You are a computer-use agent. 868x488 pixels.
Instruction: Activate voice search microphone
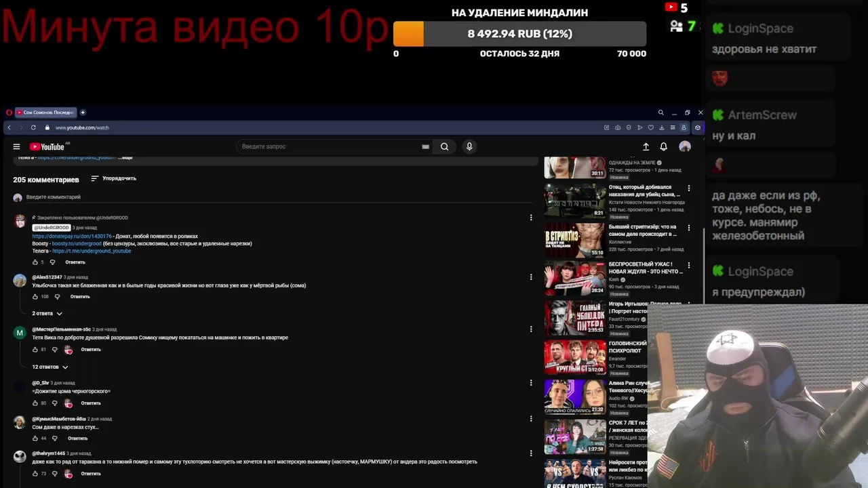tap(469, 146)
